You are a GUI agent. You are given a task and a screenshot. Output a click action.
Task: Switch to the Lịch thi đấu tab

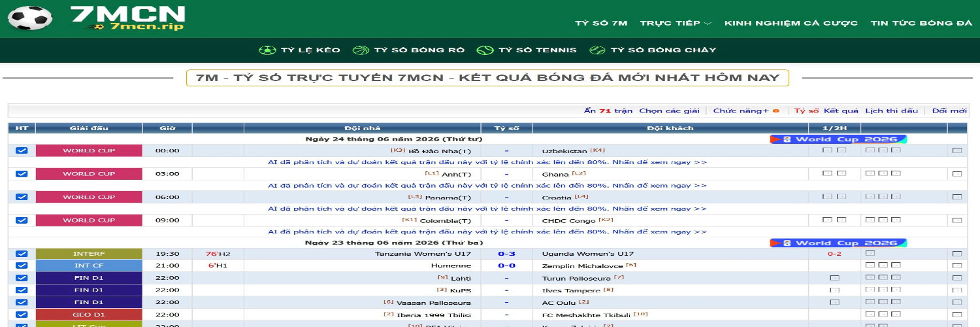pyautogui.click(x=892, y=111)
